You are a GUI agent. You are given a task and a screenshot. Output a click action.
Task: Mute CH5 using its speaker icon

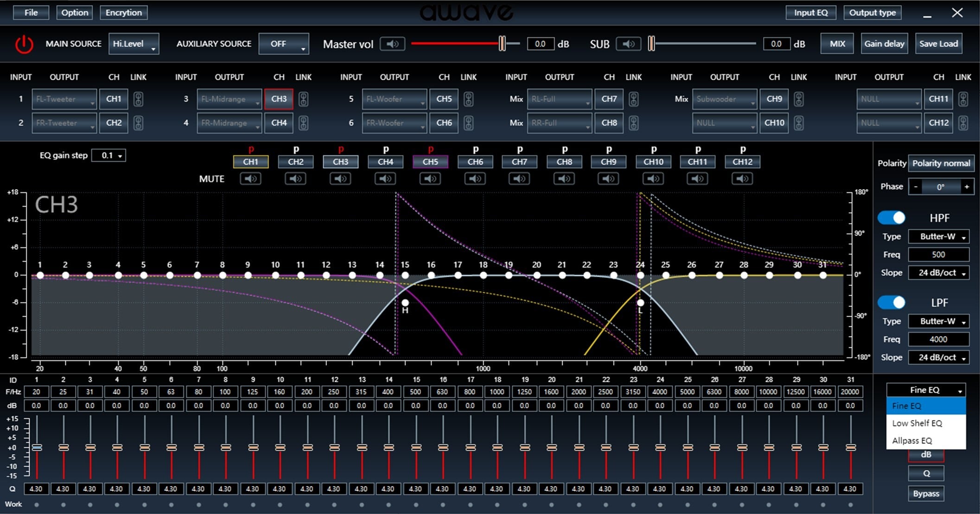(430, 178)
